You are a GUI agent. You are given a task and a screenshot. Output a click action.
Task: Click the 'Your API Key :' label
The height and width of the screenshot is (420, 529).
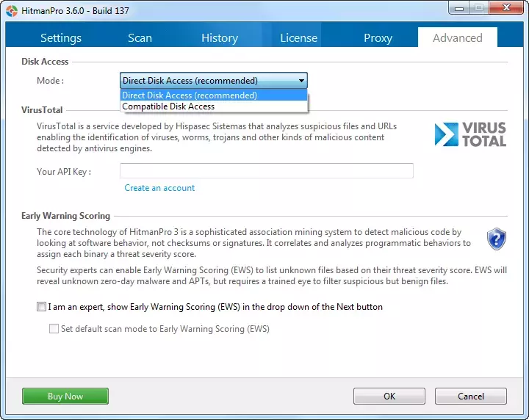pyautogui.click(x=64, y=172)
